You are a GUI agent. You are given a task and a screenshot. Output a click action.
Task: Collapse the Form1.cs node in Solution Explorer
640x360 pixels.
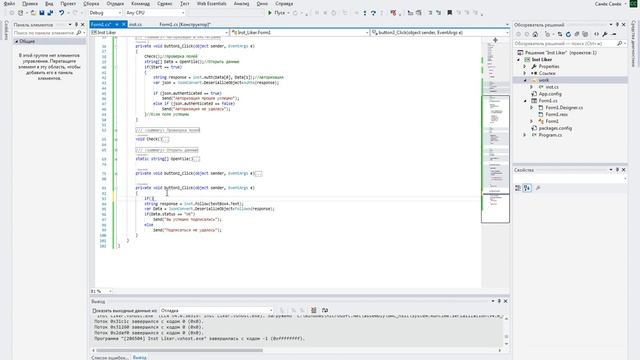525,101
